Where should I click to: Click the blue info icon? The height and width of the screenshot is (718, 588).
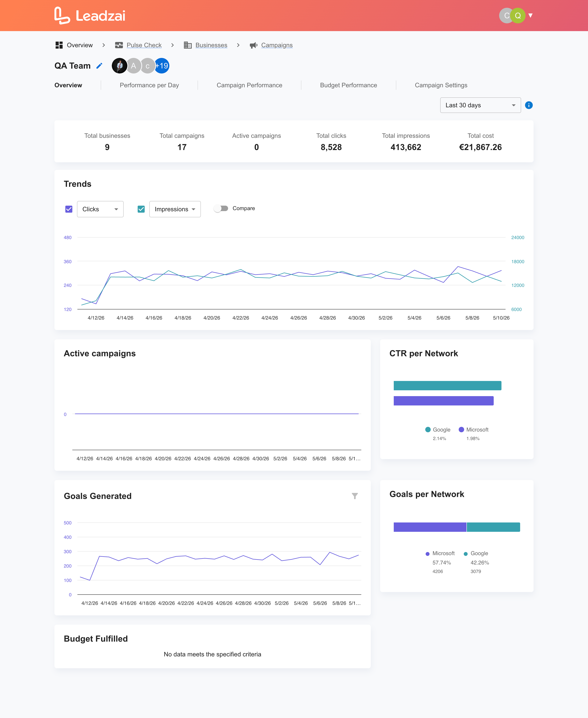[x=529, y=105]
